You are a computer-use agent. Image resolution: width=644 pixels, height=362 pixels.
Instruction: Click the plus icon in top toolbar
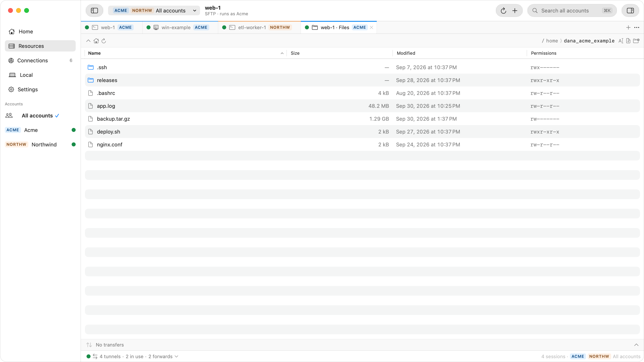[x=515, y=10]
